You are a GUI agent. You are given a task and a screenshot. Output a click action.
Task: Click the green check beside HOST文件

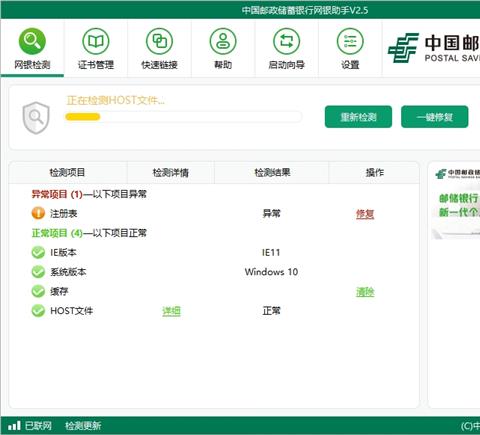click(x=38, y=311)
